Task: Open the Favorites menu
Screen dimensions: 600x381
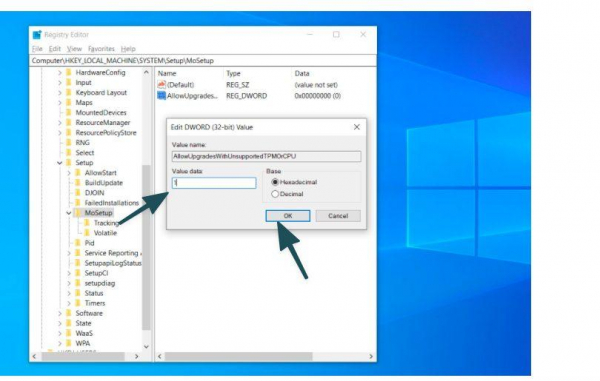Action: point(101,49)
